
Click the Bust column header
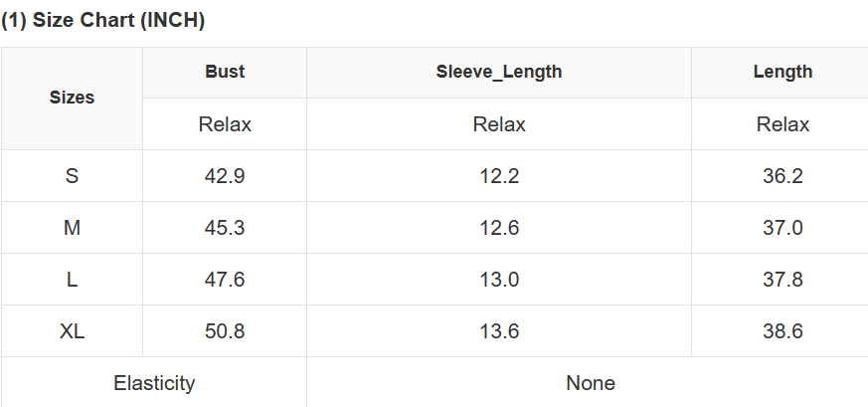(x=225, y=72)
